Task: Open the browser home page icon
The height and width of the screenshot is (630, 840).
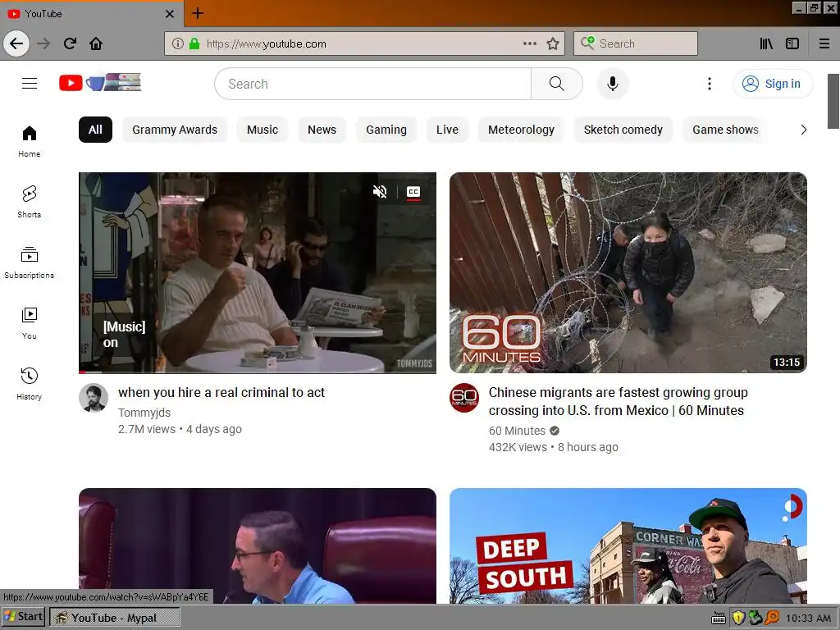Action: (96, 43)
